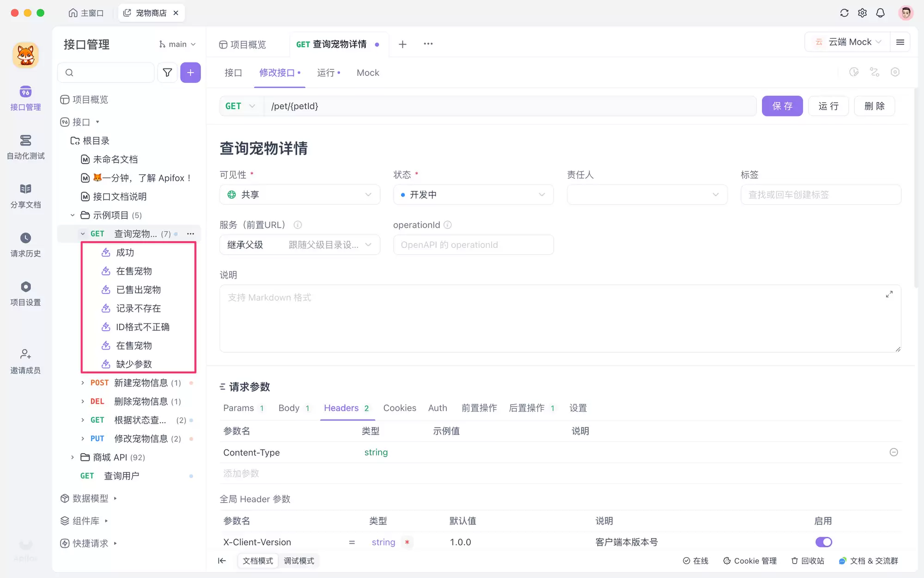The image size is (924, 578).
Task: Collapse sidebar with the arrow icon at bottom
Action: (222, 561)
